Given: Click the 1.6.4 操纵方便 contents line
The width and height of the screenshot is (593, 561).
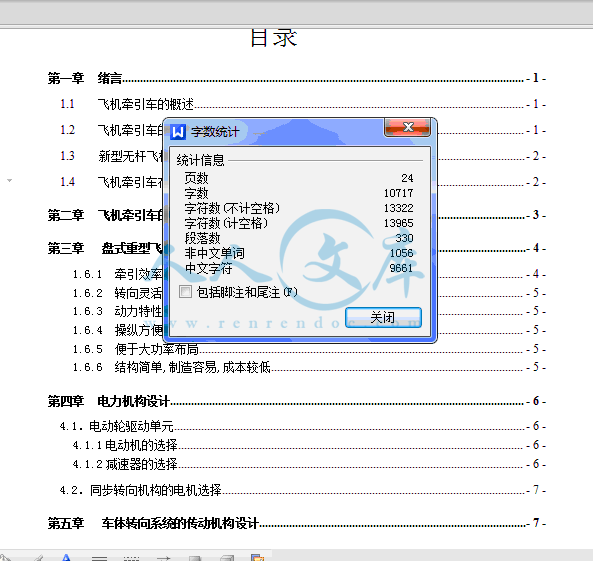Looking at the screenshot, I should (x=118, y=330).
